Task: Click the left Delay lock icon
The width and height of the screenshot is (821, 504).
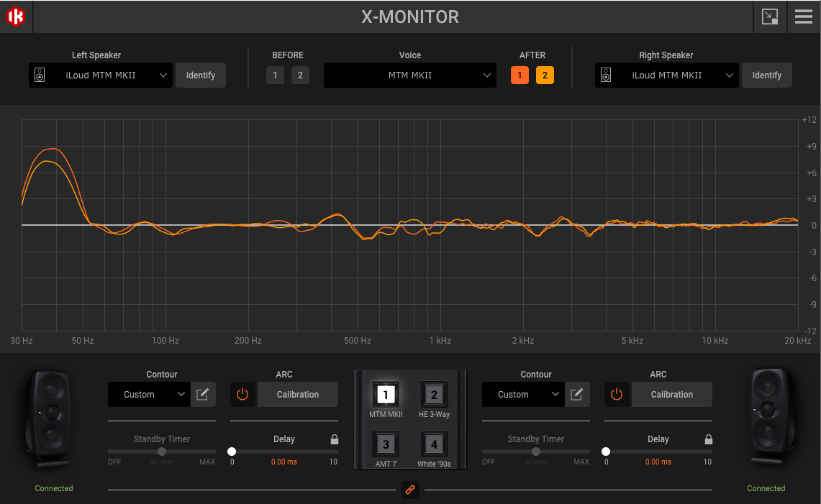Action: coord(334,439)
